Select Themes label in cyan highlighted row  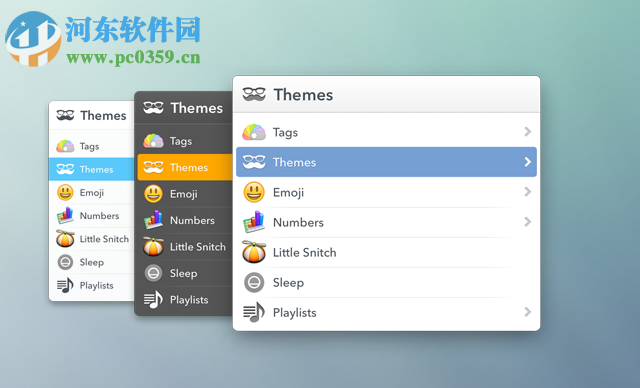coord(96,169)
